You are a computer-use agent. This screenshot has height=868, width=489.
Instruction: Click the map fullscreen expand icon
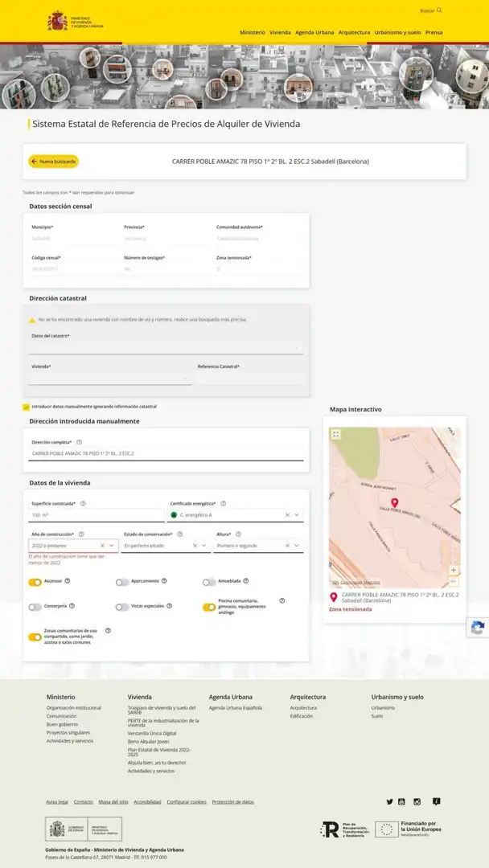coord(335,435)
